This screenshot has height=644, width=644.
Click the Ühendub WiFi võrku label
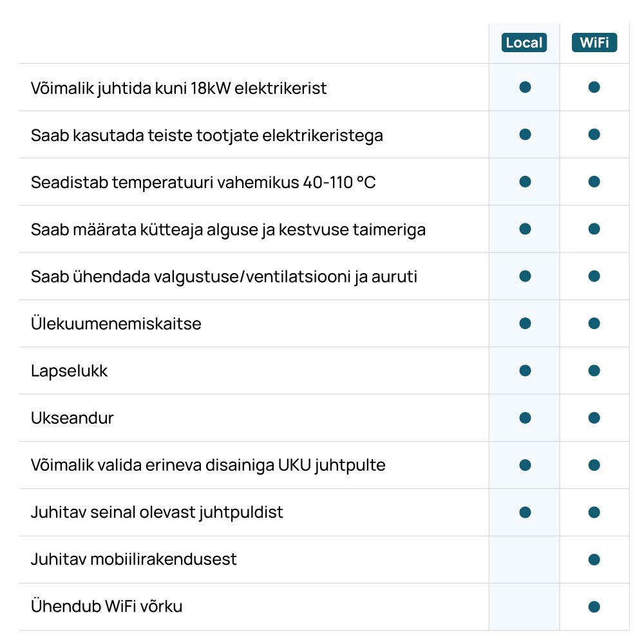[x=106, y=606]
